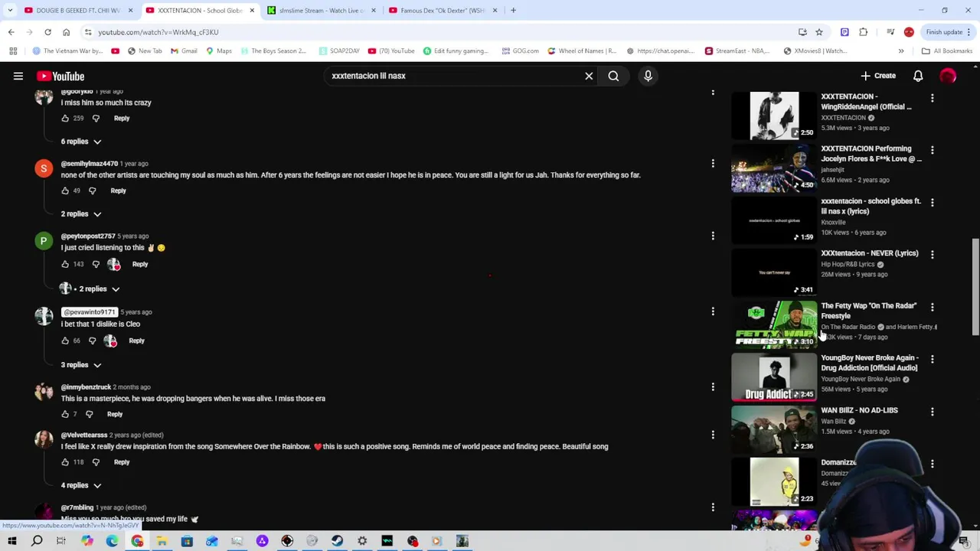
Task: Go to the YouTube home logo
Action: pyautogui.click(x=60, y=76)
